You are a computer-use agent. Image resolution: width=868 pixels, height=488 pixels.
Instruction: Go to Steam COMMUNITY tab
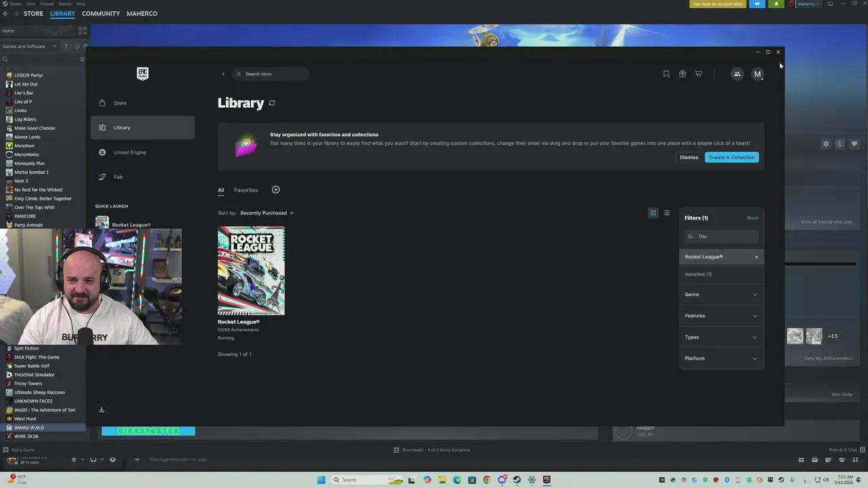coord(100,14)
